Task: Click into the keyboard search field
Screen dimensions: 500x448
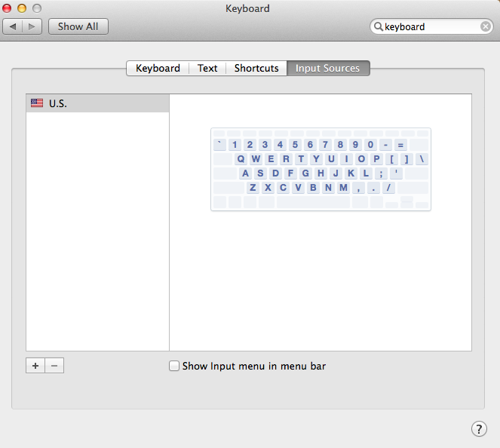Action: (x=431, y=26)
